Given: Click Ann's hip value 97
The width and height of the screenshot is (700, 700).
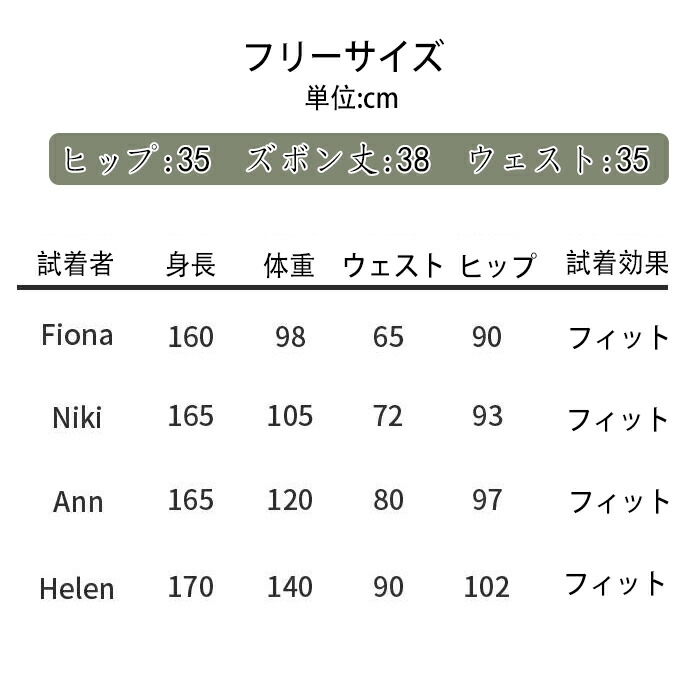Looking at the screenshot, I should click(x=487, y=499).
